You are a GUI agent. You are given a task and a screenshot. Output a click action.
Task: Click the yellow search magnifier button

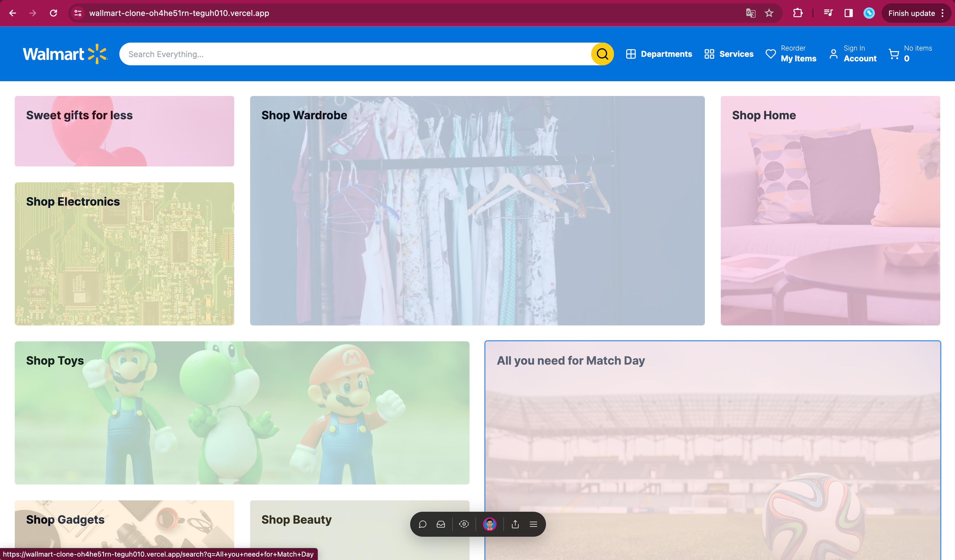click(x=603, y=54)
